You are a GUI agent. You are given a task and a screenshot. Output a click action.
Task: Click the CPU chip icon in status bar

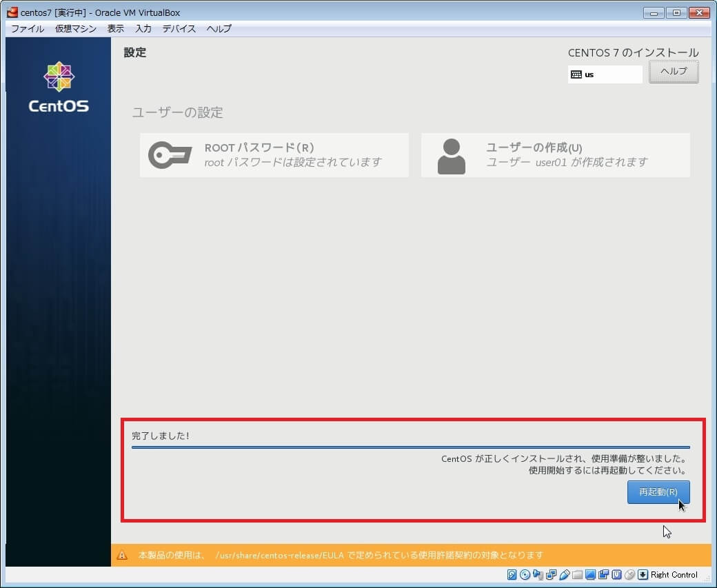[616, 575]
